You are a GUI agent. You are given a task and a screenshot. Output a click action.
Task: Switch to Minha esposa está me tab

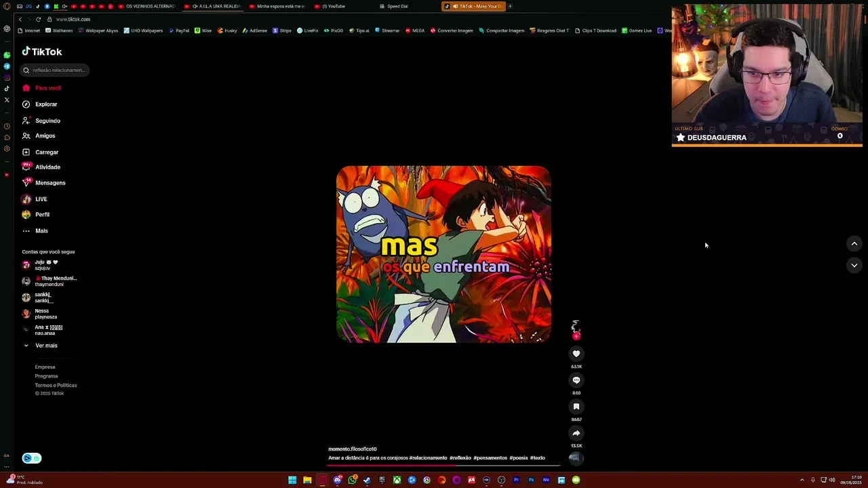coord(277,6)
